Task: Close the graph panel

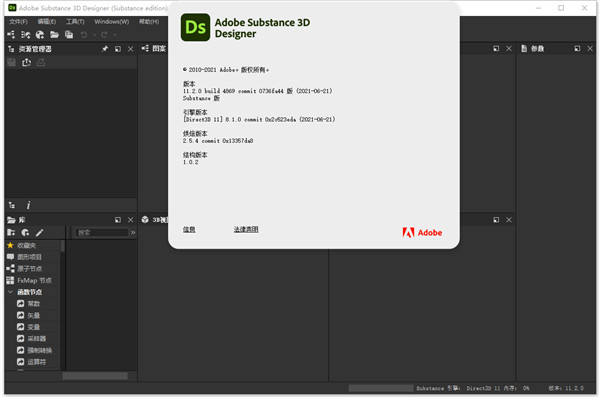Action: click(x=509, y=49)
